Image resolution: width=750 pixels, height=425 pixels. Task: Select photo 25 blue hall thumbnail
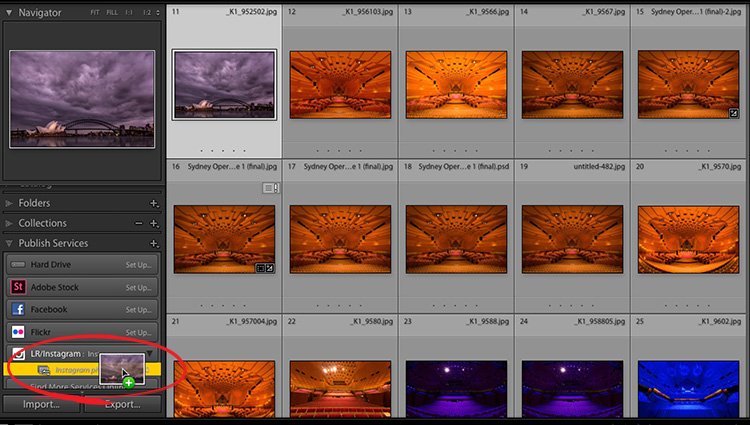point(688,389)
